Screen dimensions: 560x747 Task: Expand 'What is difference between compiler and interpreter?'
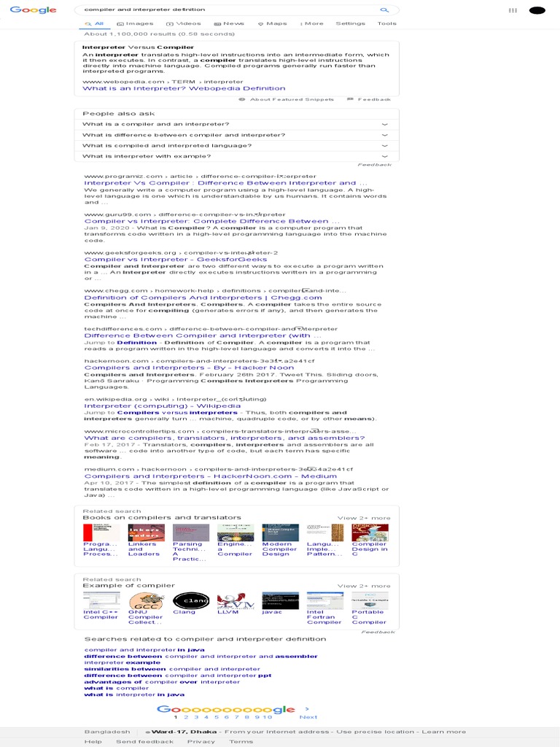coord(237,135)
